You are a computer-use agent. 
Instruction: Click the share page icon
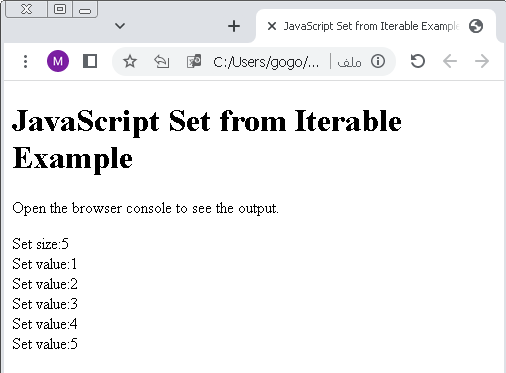click(162, 61)
